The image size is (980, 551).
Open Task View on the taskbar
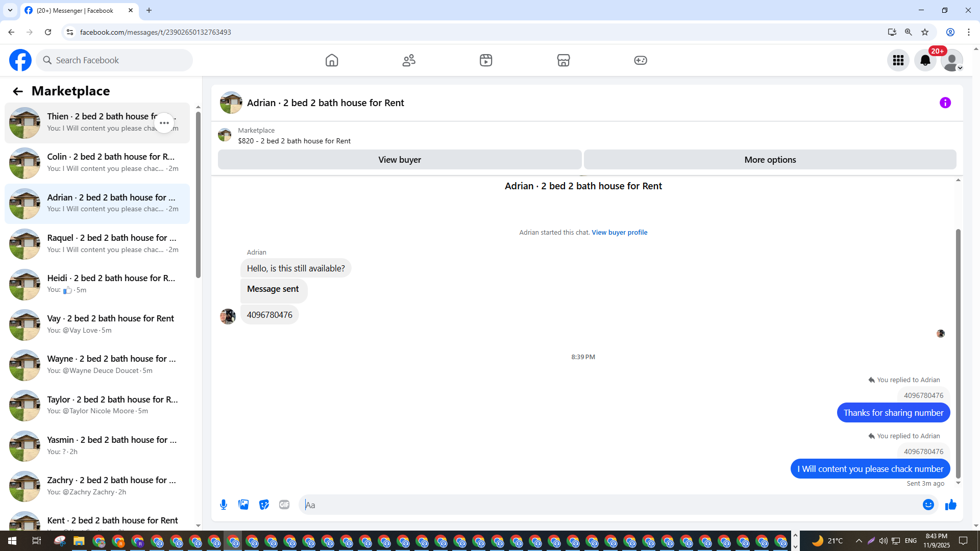(36, 541)
